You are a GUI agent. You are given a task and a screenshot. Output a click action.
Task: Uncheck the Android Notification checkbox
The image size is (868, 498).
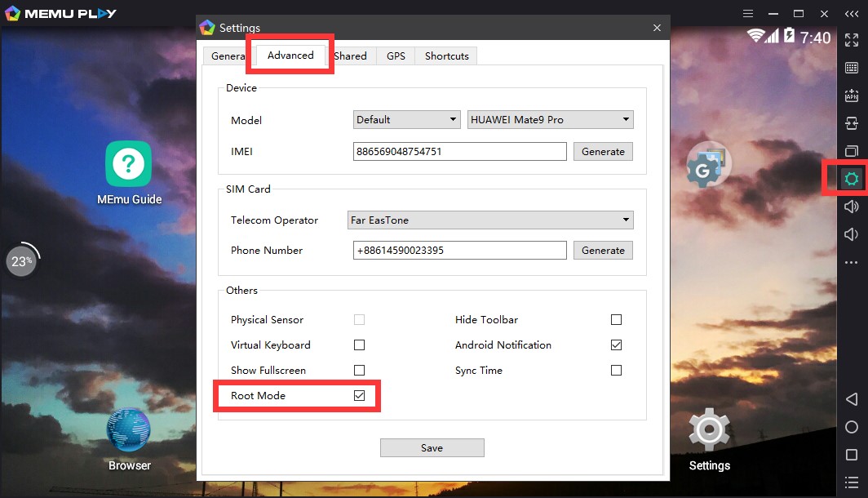[x=616, y=345]
